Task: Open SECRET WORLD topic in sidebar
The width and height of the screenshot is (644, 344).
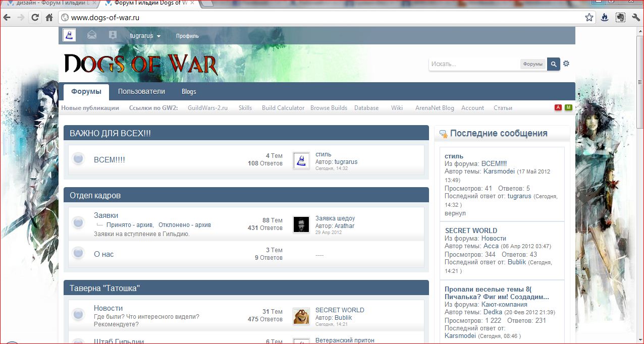Action: (x=471, y=231)
